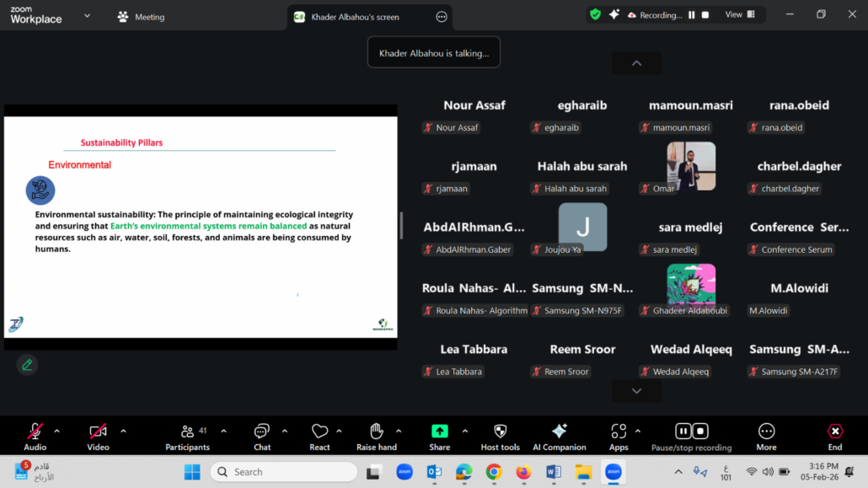This screenshot has height=488, width=868.
Task: Click the red End meeting button
Action: click(834, 432)
